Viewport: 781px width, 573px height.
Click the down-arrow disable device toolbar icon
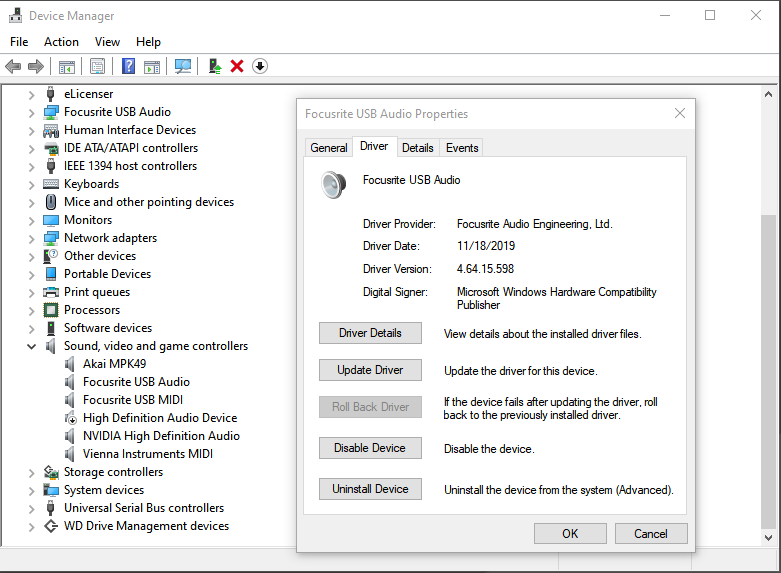pos(260,66)
